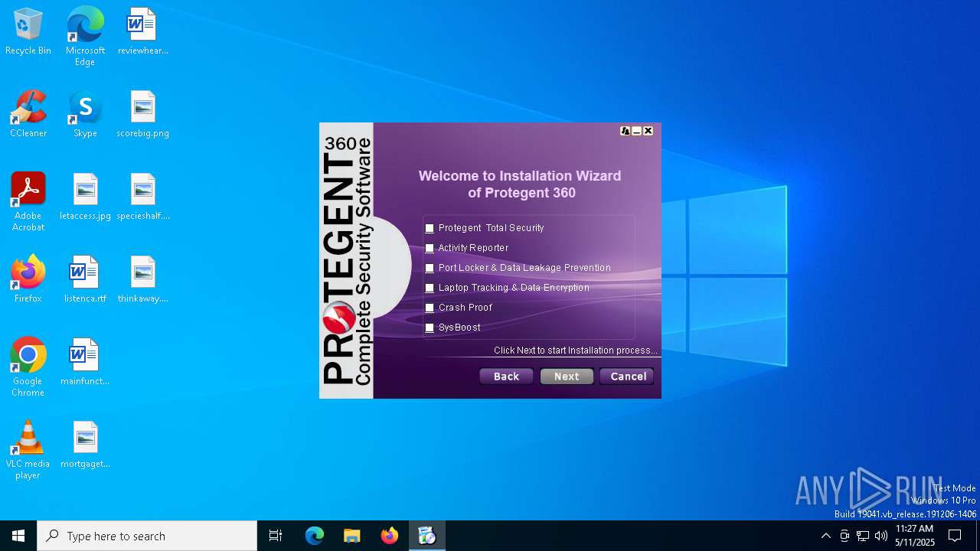Show hidden system tray icons
Screen dimensions: 980x551
point(825,536)
